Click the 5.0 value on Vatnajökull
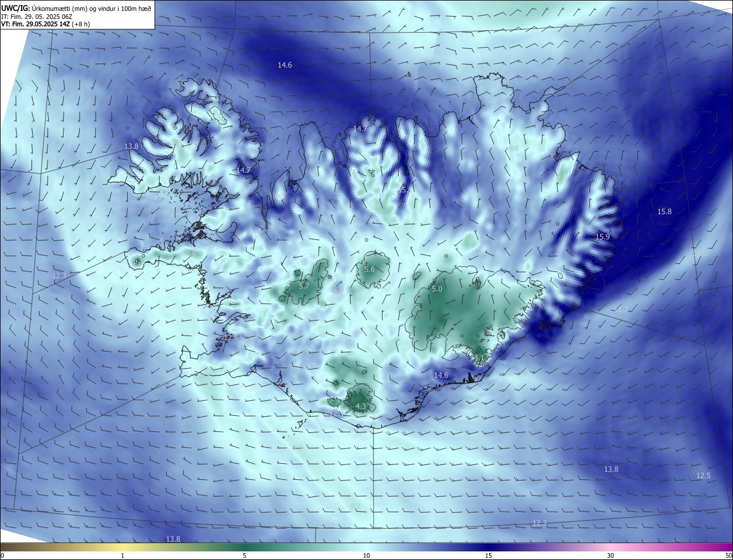The width and height of the screenshot is (733, 560). (437, 289)
